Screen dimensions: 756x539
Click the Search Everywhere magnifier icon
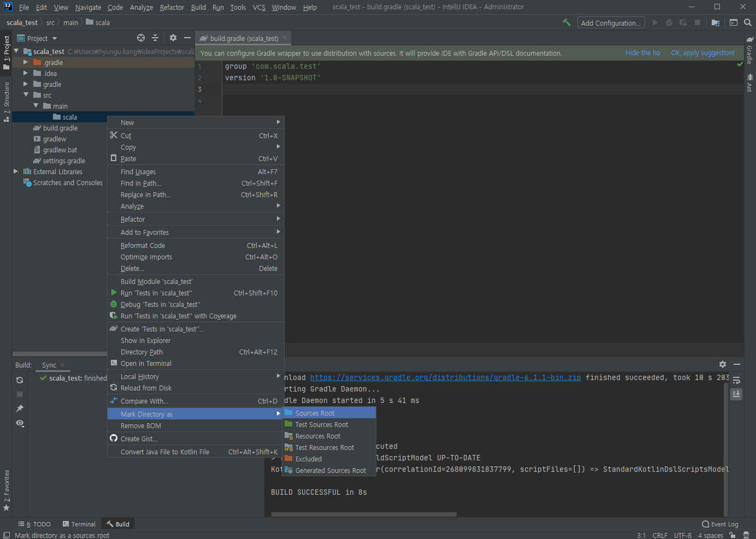tap(748, 22)
